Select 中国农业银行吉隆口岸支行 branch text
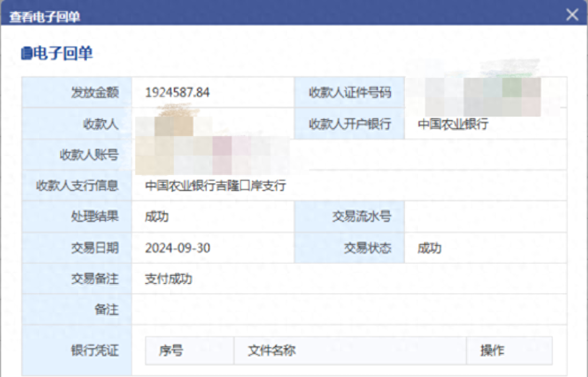Viewport: 588px width, 377px height. click(216, 185)
